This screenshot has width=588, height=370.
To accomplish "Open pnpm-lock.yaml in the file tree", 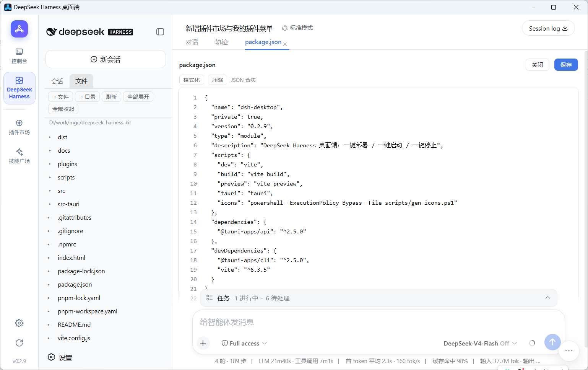I will tap(79, 298).
